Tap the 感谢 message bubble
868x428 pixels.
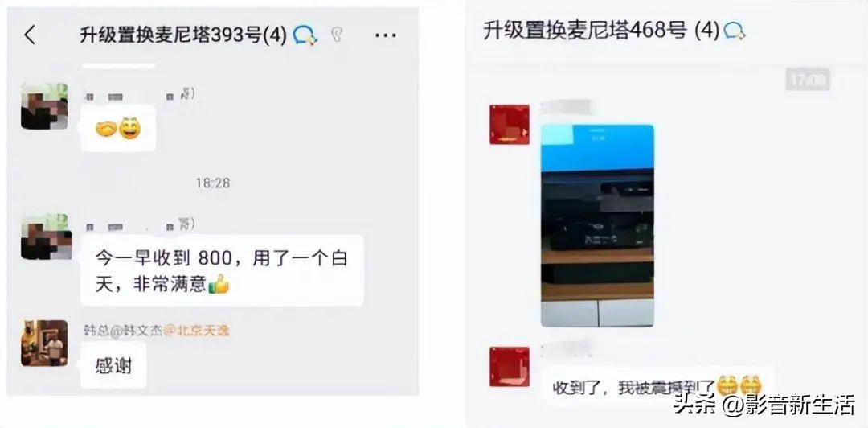tap(113, 366)
